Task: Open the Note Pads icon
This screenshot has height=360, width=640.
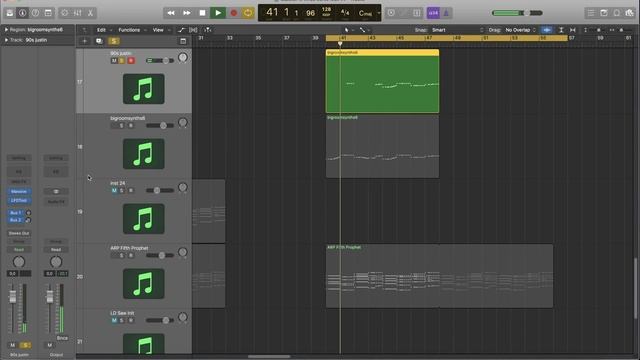Action: [604, 13]
